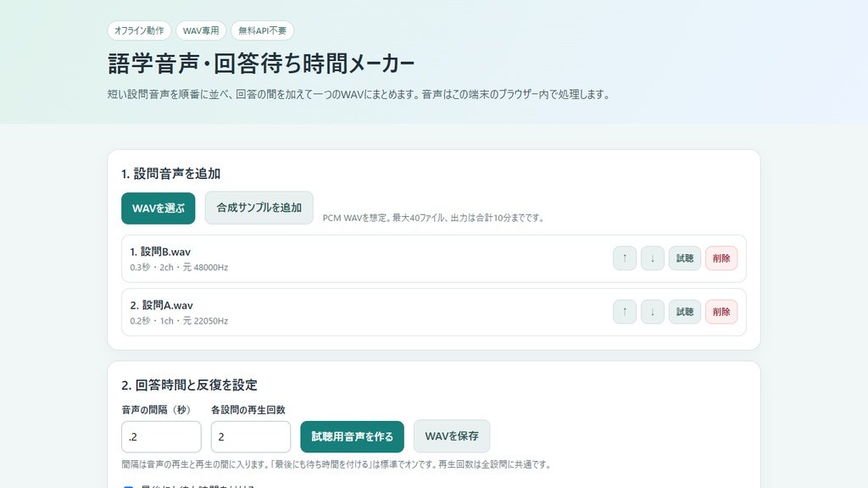
Task: Delete 設問A.wav with the 削除 button
Action: pos(721,312)
